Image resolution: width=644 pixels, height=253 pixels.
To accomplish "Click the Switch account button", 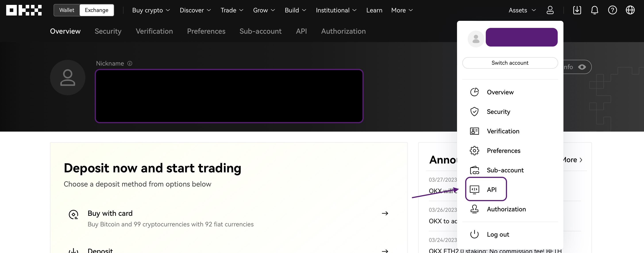I will click(x=510, y=63).
